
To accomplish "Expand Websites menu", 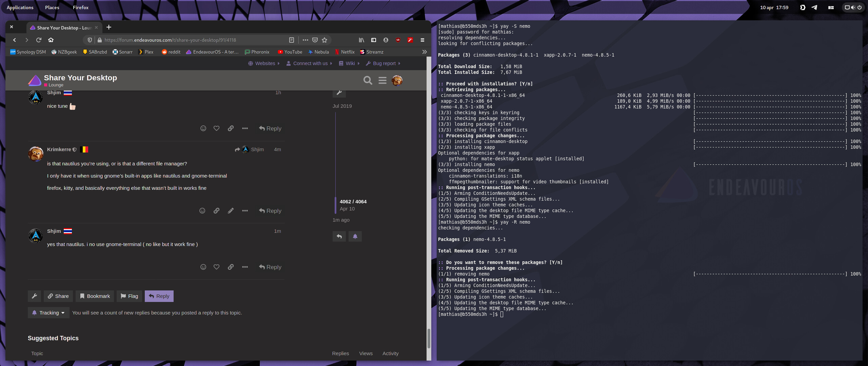I will click(264, 63).
